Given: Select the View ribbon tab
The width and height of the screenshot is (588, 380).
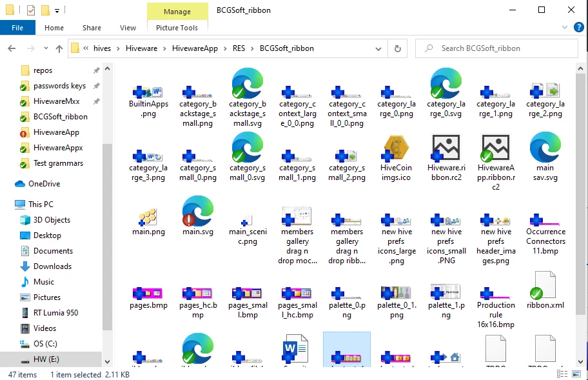Looking at the screenshot, I should pyautogui.click(x=128, y=28).
